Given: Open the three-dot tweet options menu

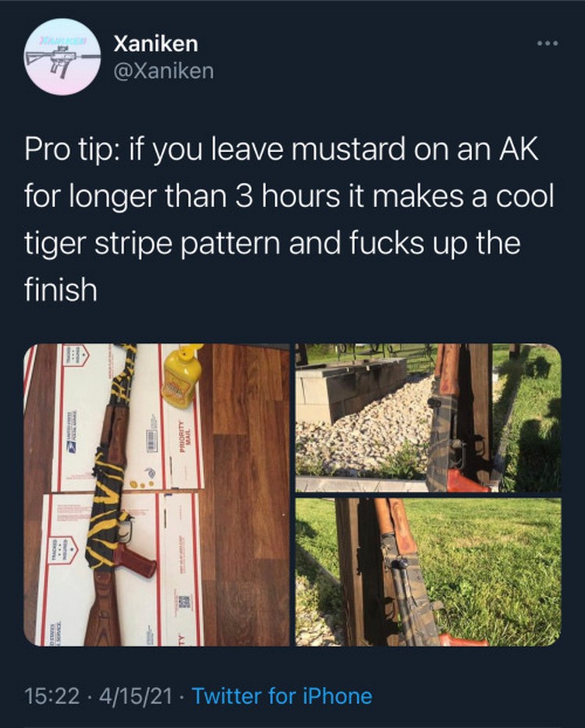Looking at the screenshot, I should tap(548, 43).
